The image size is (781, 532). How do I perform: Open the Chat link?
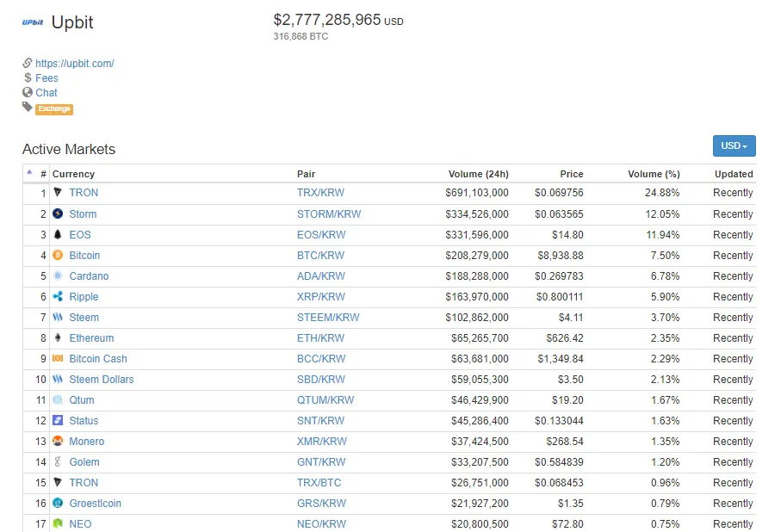pos(46,93)
